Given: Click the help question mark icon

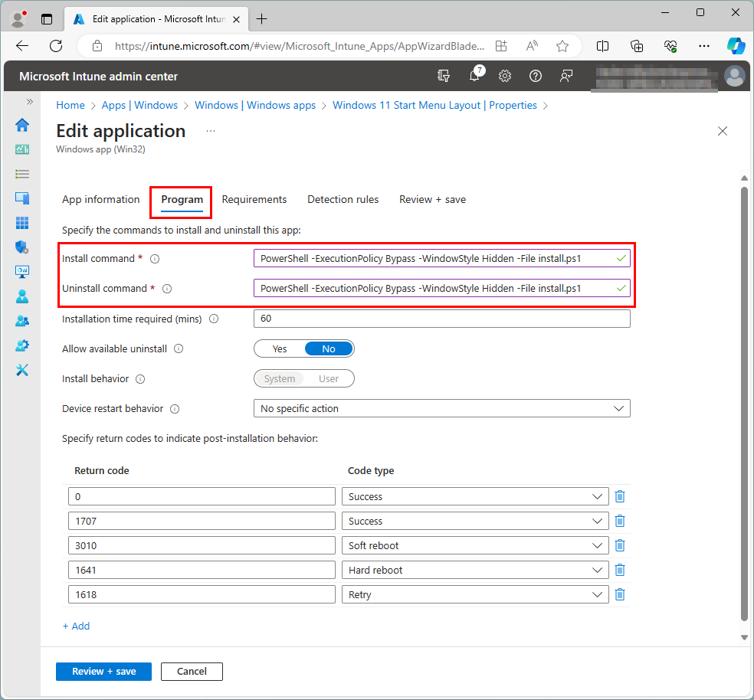Looking at the screenshot, I should pos(536,76).
